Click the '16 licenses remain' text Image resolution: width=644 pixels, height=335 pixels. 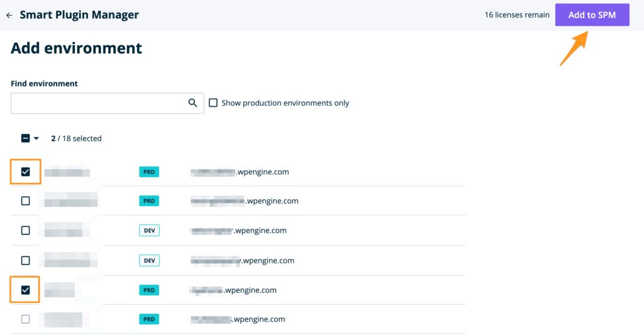click(517, 15)
